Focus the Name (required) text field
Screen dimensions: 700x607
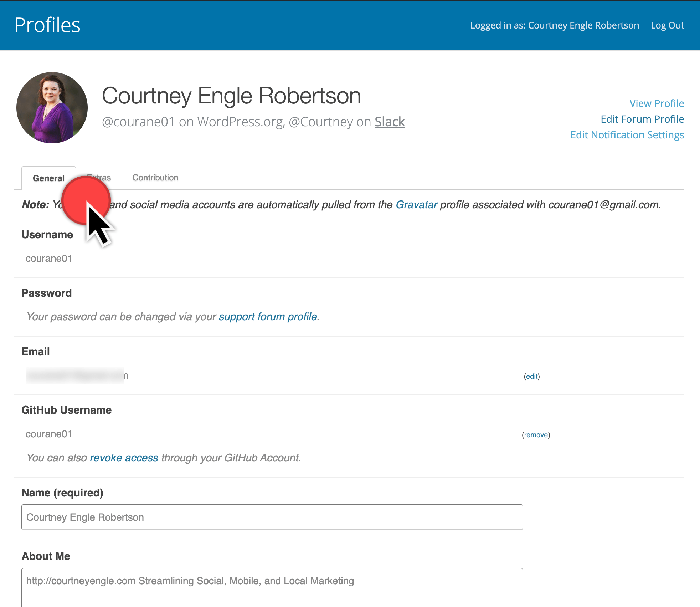272,517
